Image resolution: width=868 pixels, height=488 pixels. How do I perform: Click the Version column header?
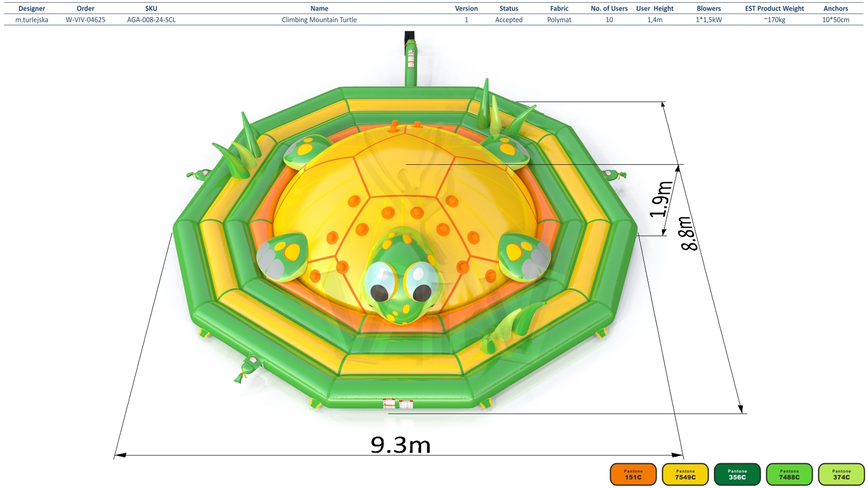tap(466, 9)
